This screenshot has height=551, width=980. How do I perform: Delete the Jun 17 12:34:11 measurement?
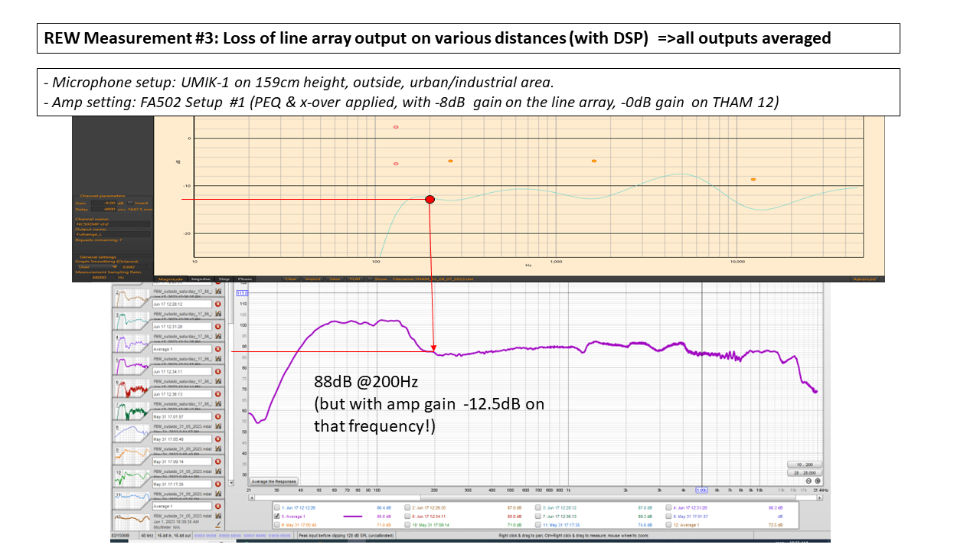click(x=217, y=371)
